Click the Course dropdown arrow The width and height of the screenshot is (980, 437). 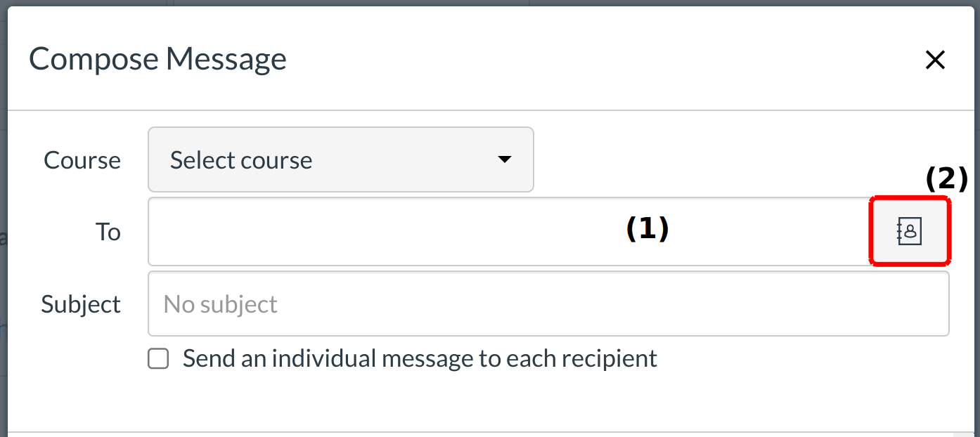click(504, 159)
